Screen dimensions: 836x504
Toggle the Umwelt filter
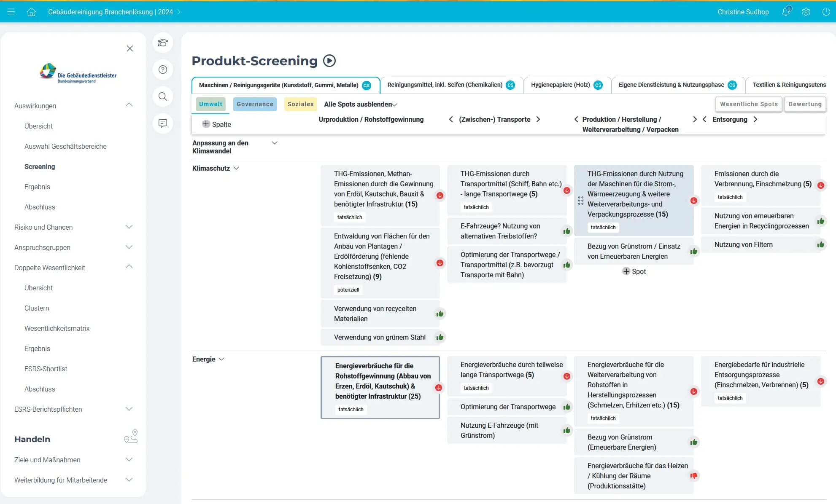[x=210, y=104]
